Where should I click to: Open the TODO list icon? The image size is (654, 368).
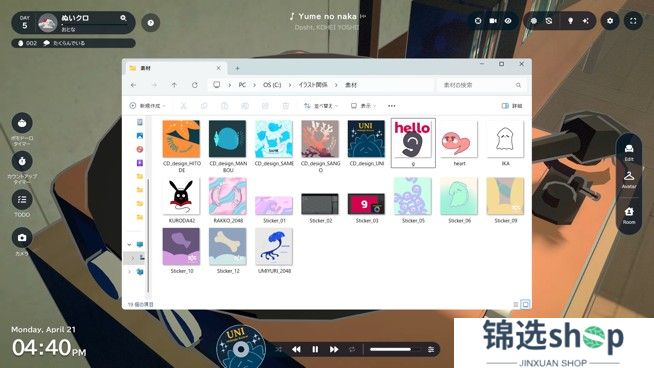tap(22, 199)
